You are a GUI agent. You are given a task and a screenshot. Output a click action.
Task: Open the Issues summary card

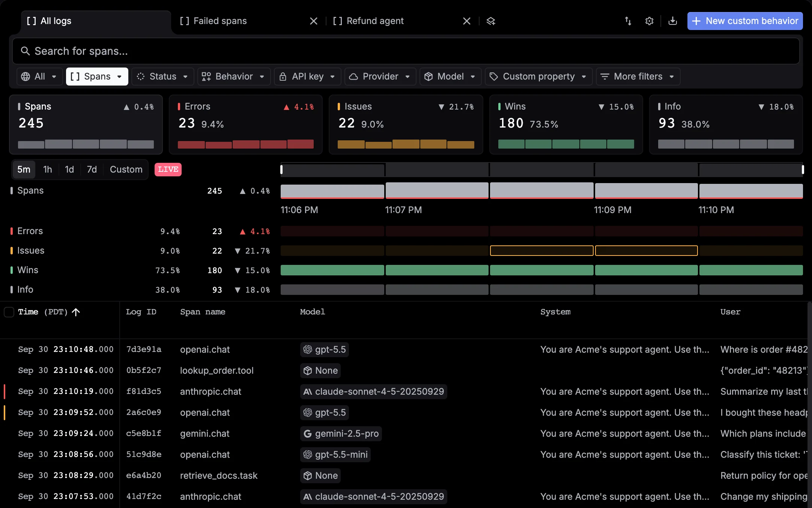(x=406, y=125)
